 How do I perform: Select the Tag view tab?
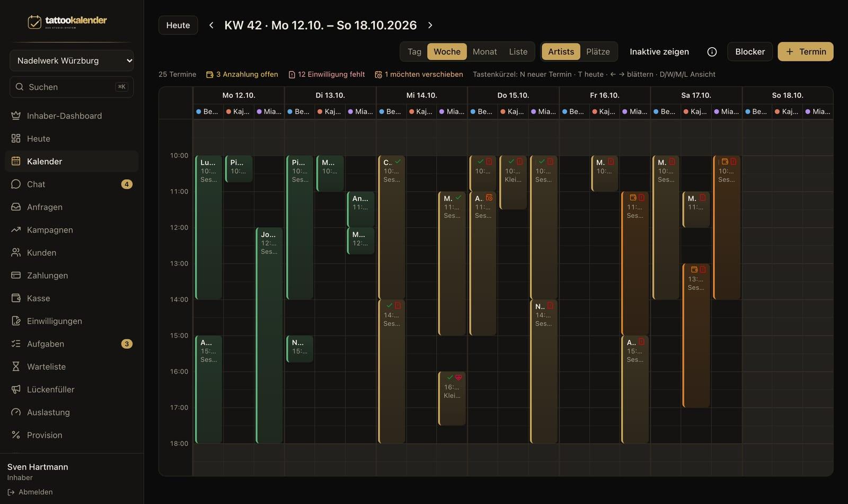click(414, 51)
